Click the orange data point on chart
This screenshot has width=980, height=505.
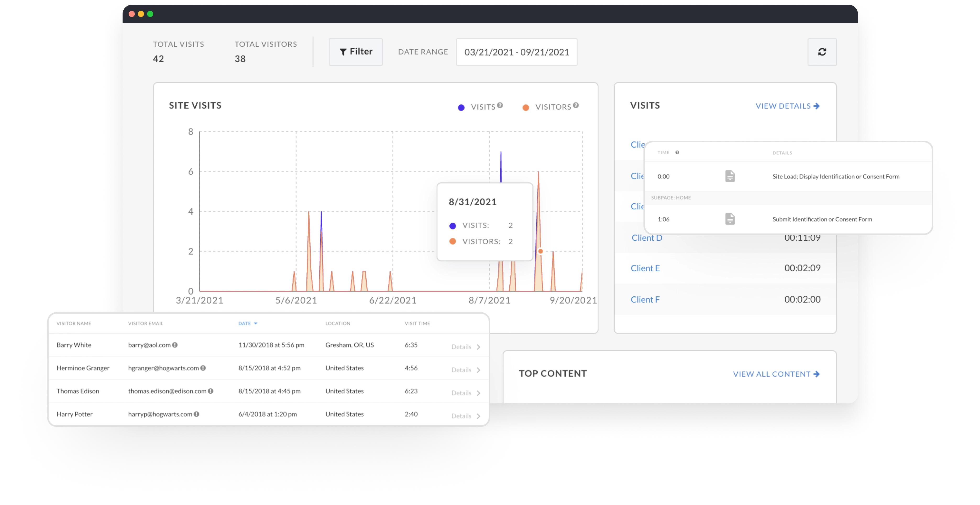coord(540,251)
